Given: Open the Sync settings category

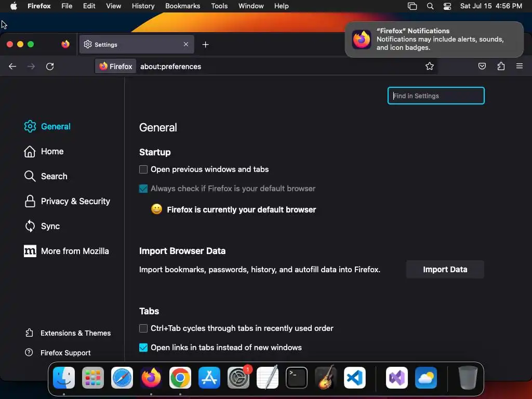Looking at the screenshot, I should point(42,226).
